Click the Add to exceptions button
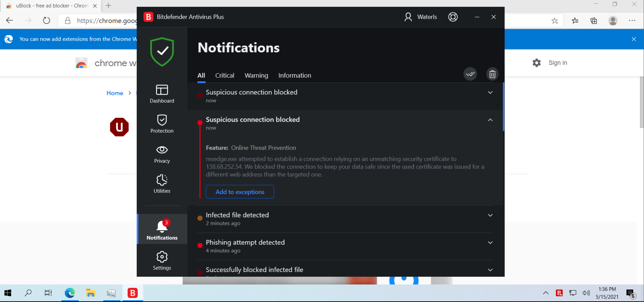 [x=240, y=192]
